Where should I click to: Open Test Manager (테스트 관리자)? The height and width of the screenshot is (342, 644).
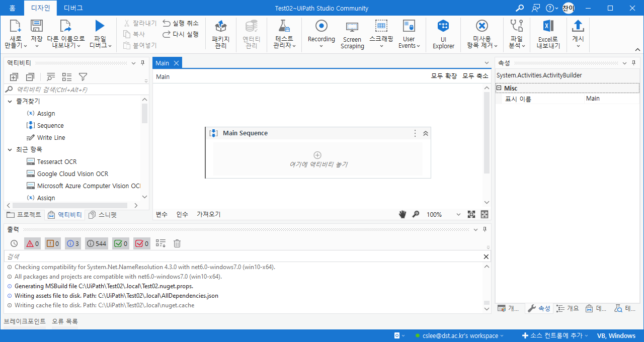coord(285,34)
